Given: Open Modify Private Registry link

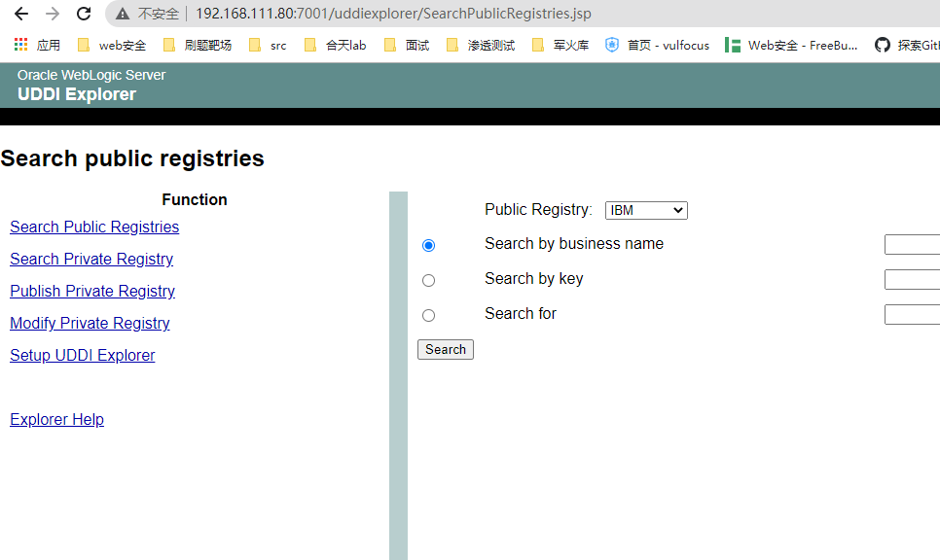Looking at the screenshot, I should tap(90, 323).
